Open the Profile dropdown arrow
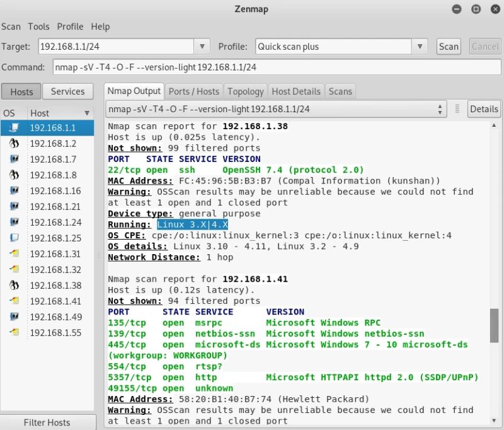 (x=420, y=46)
